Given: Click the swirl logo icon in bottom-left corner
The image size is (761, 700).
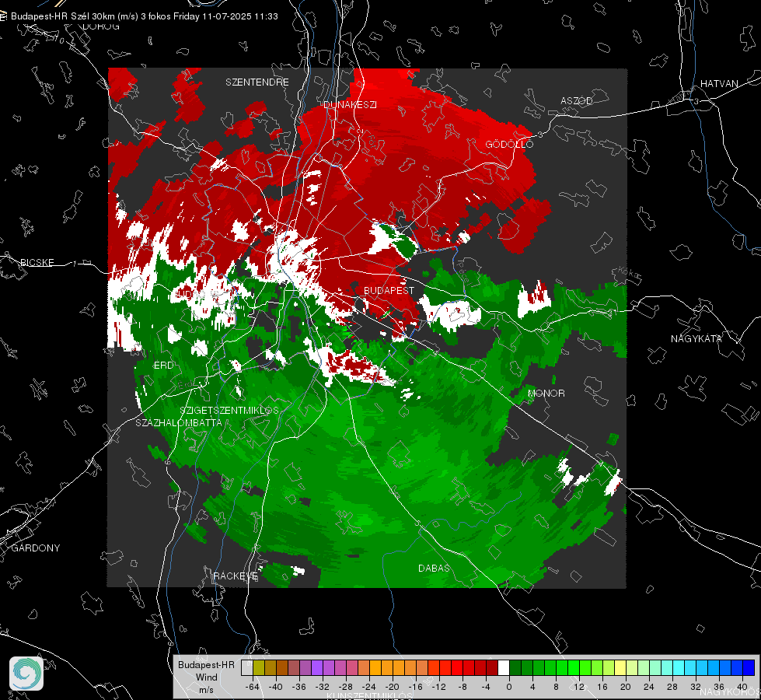Looking at the screenshot, I should tap(26, 674).
